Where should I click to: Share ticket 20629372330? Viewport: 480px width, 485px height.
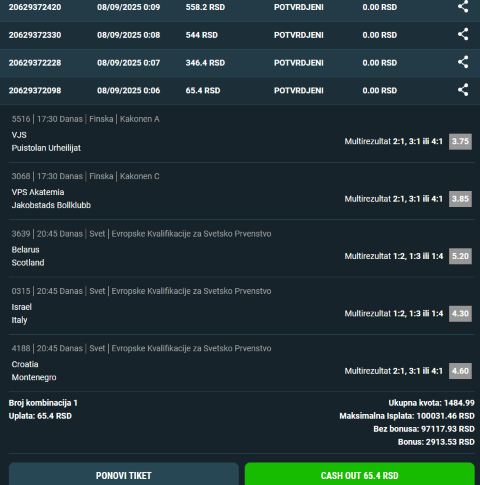pos(463,34)
